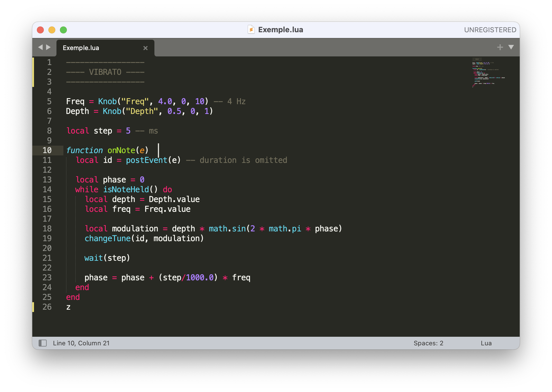Viewport: 552px width, 392px height.
Task: Open a new tab with plus
Action: [500, 47]
